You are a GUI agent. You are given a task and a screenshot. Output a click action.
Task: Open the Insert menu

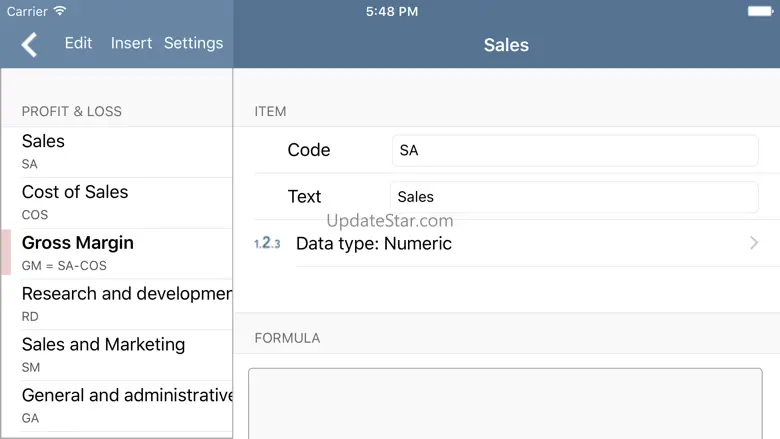(x=131, y=43)
